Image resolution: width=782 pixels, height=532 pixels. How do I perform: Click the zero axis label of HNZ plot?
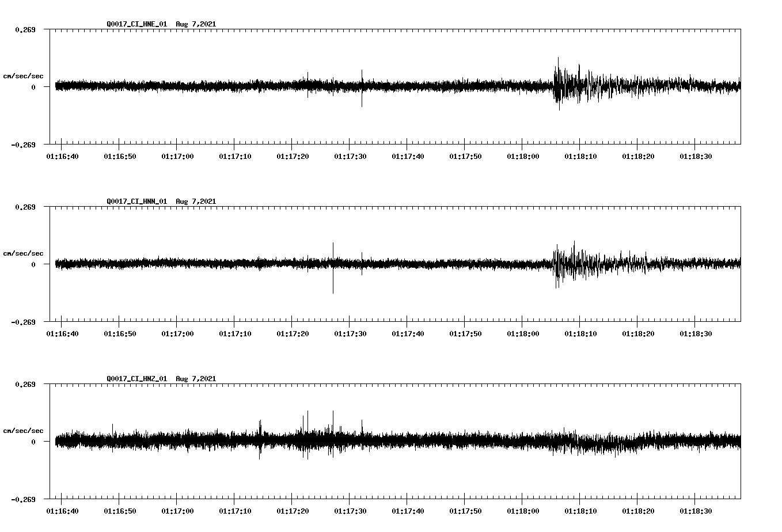click(x=33, y=442)
